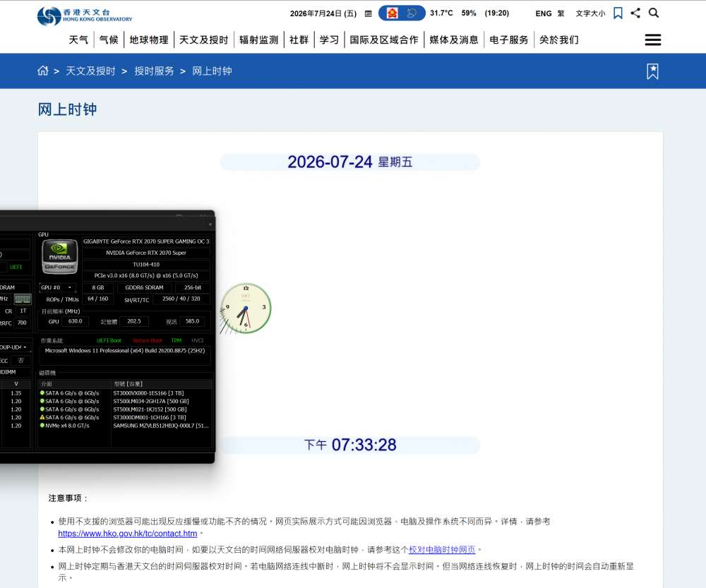
Task: Open the GPU #0 selector dropdown
Action: point(57,287)
